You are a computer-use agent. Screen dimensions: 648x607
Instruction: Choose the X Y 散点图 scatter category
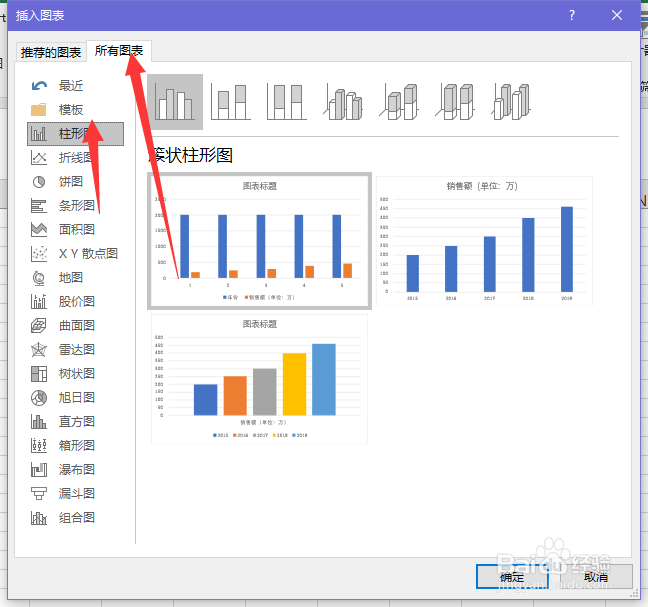point(75,254)
